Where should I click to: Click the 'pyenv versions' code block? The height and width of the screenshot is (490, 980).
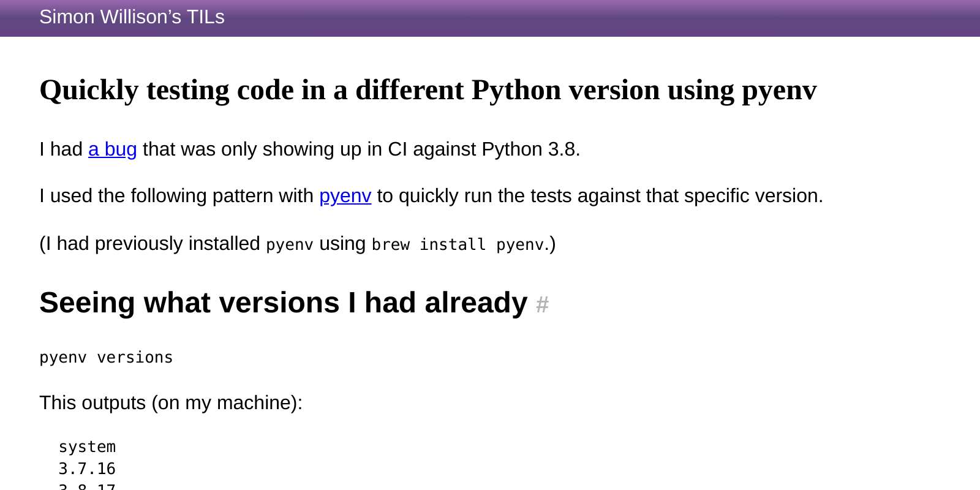coord(106,358)
